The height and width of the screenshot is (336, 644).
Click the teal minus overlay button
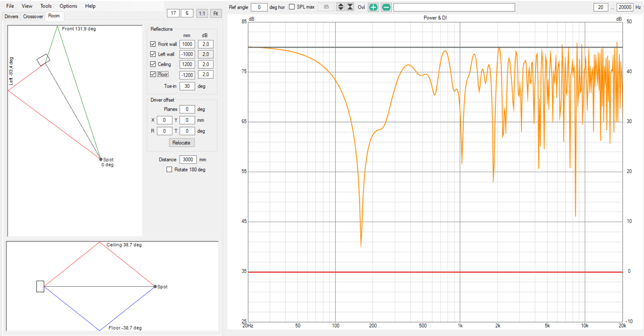click(x=386, y=7)
